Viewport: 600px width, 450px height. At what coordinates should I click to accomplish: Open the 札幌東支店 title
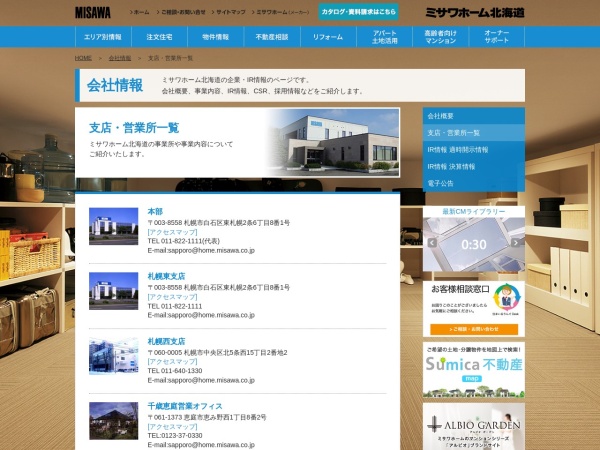166,276
